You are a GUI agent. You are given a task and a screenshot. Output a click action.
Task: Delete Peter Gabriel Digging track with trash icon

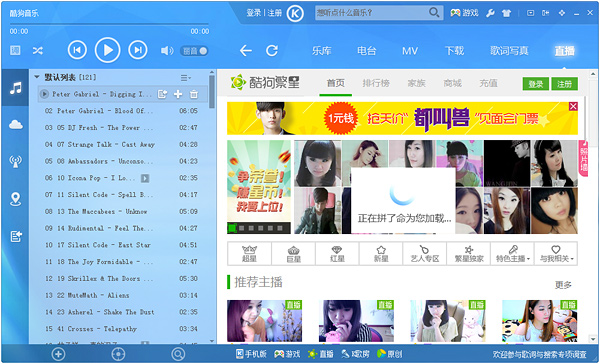(x=194, y=94)
